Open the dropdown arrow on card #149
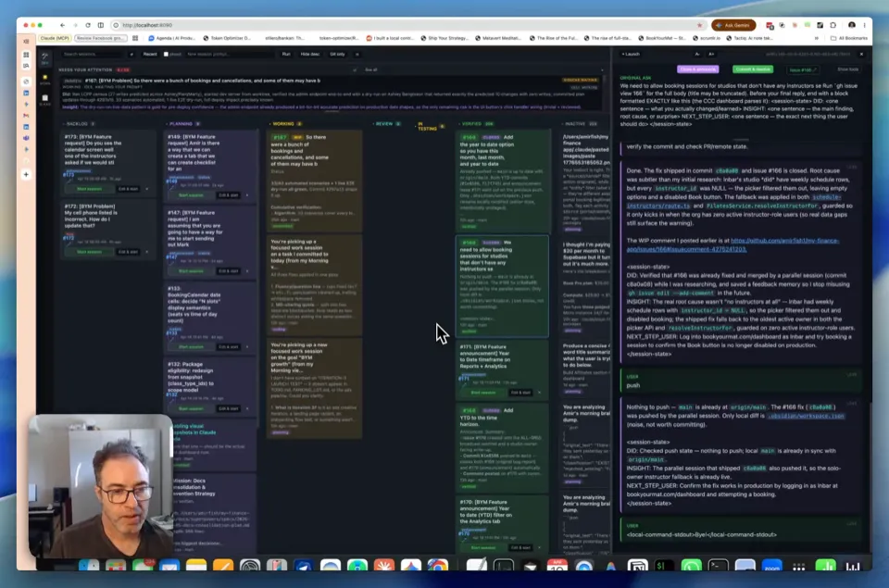Viewport: 889px width, 588px height. pyautogui.click(x=247, y=195)
